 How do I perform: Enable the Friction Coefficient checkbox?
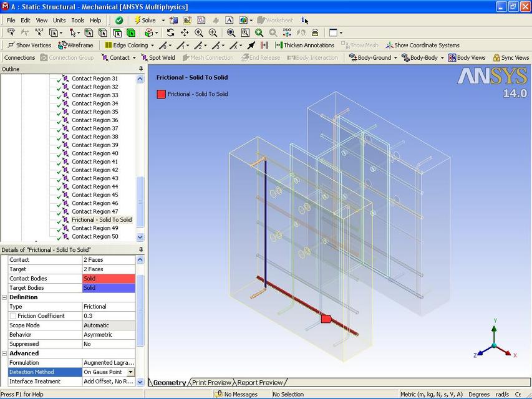(x=12, y=315)
